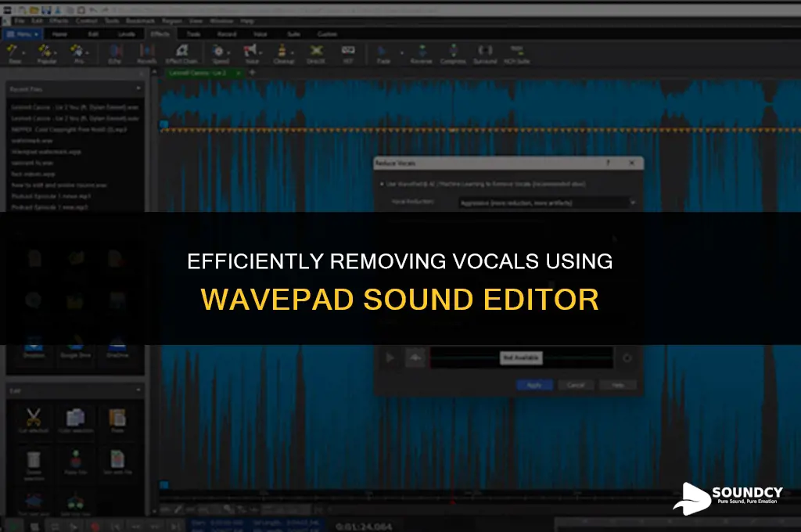Click the time display 0:01:24.064

pos(363,527)
